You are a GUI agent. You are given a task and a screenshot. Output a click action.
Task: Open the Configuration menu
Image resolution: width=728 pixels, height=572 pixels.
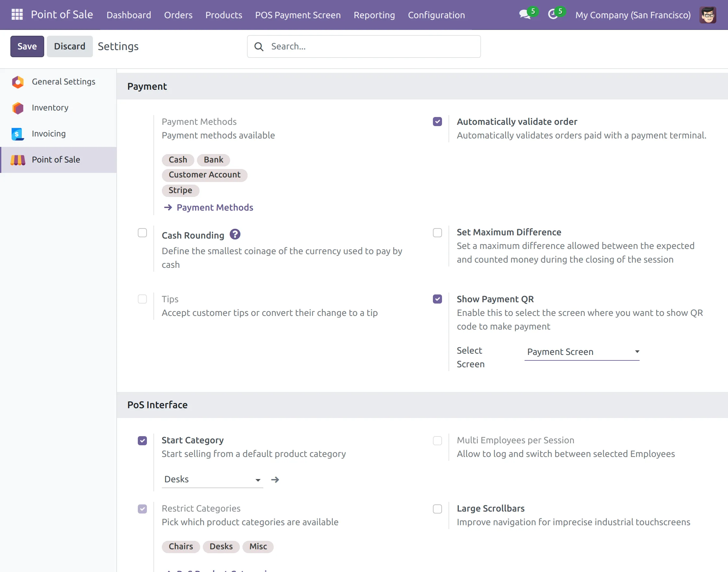click(436, 15)
